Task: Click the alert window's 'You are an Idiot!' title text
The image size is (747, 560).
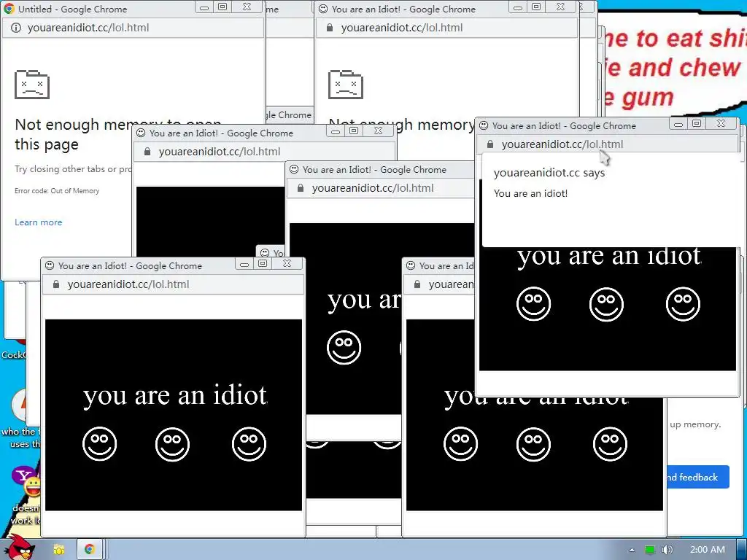Action: click(x=564, y=125)
